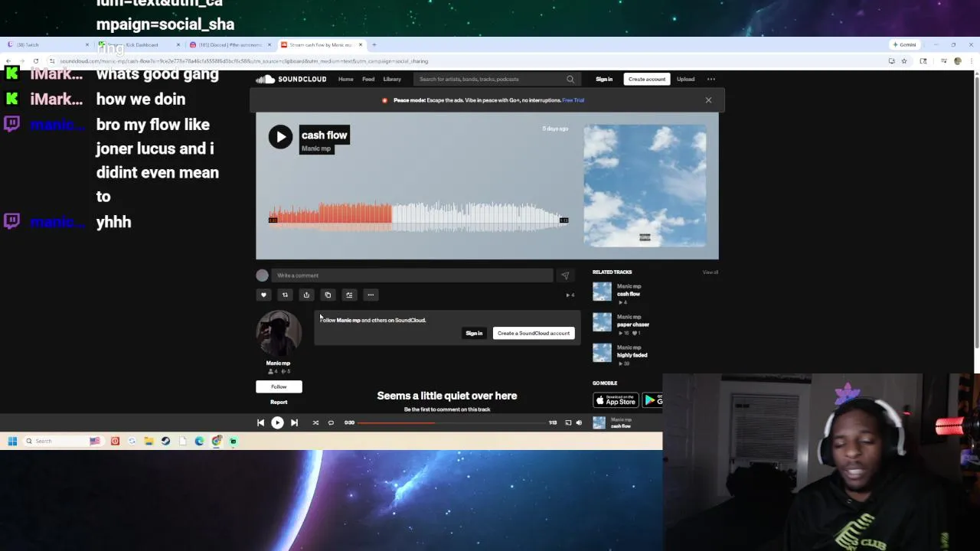Add track to Next up queue icon
Screen dimensions: 980x551
tap(349, 295)
